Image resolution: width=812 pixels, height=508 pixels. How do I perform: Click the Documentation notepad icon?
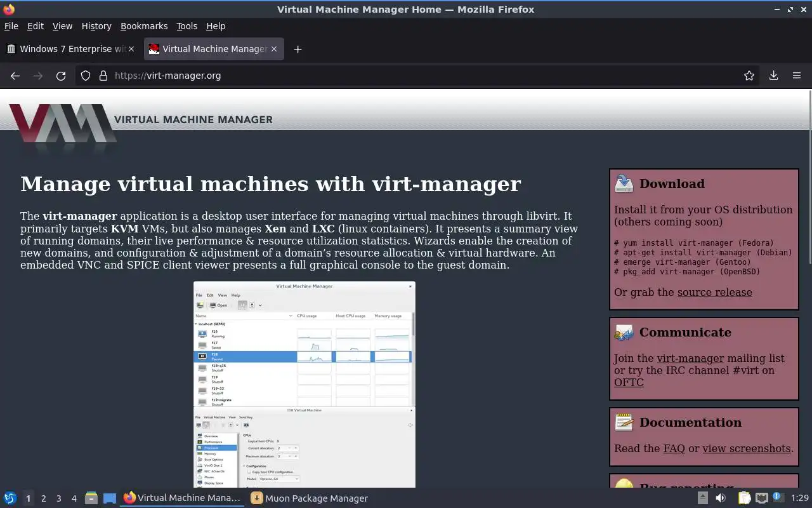click(x=624, y=422)
